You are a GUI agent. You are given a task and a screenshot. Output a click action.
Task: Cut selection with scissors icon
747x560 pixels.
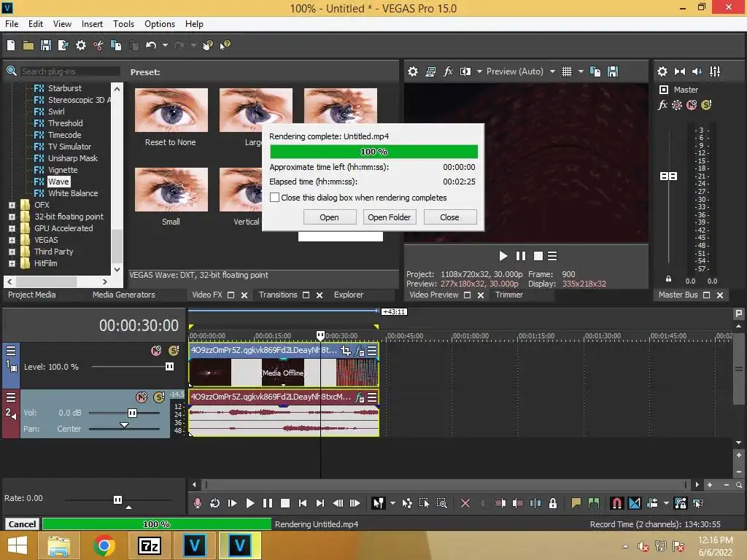point(98,45)
